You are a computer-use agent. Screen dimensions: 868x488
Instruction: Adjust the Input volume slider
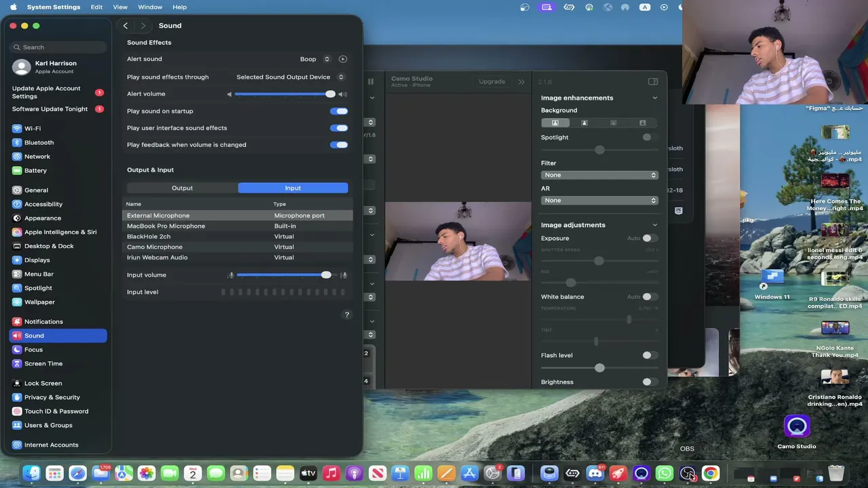pyautogui.click(x=287, y=275)
